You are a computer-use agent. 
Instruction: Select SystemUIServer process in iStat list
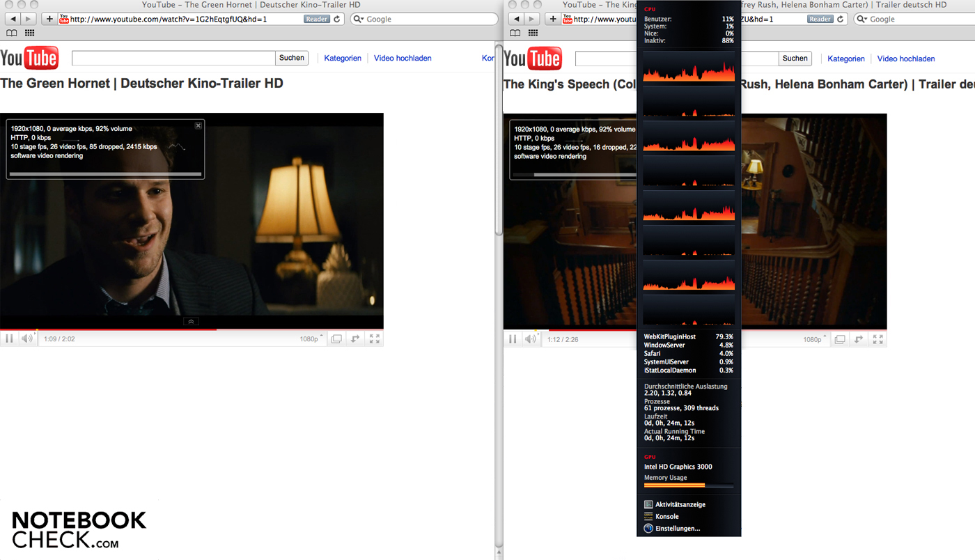[689, 361]
